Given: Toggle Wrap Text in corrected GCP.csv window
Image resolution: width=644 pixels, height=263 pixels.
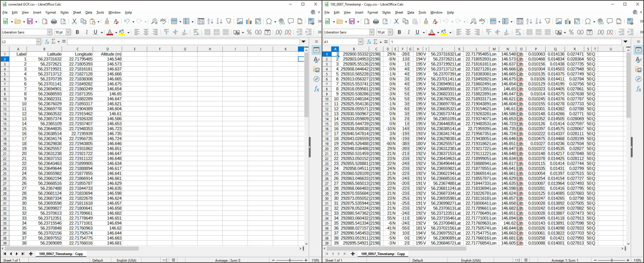Looking at the screenshot, I should tap(196, 32).
